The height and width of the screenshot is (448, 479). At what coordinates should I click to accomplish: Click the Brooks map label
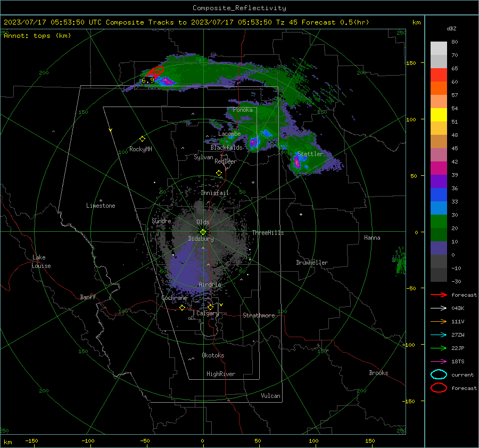pos(378,373)
